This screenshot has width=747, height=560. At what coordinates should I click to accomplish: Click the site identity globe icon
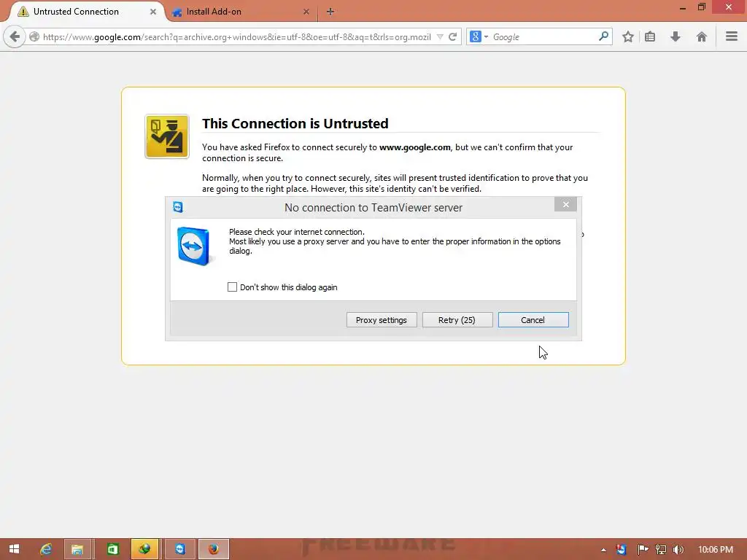(x=34, y=36)
